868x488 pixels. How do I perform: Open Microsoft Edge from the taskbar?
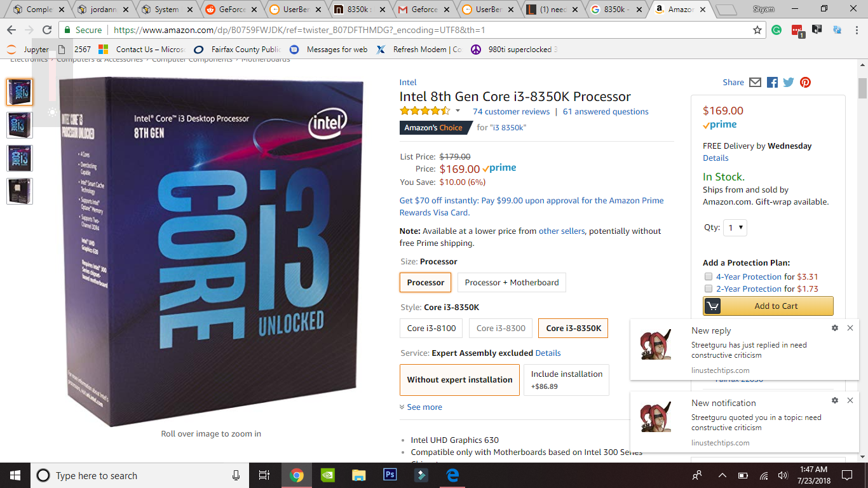pyautogui.click(x=452, y=475)
